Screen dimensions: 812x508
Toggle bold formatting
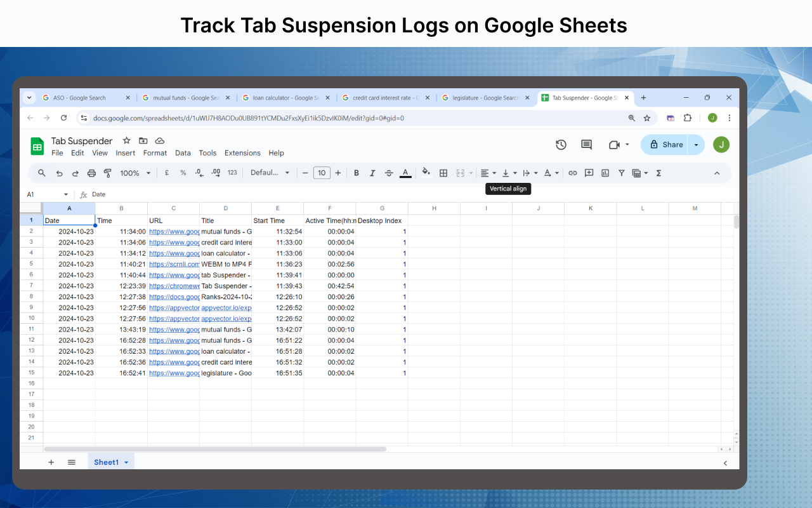357,173
